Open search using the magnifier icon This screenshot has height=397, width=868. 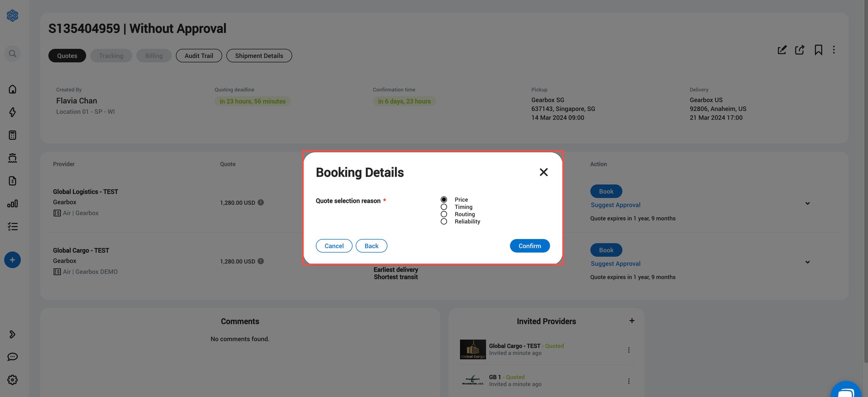pyautogui.click(x=12, y=53)
